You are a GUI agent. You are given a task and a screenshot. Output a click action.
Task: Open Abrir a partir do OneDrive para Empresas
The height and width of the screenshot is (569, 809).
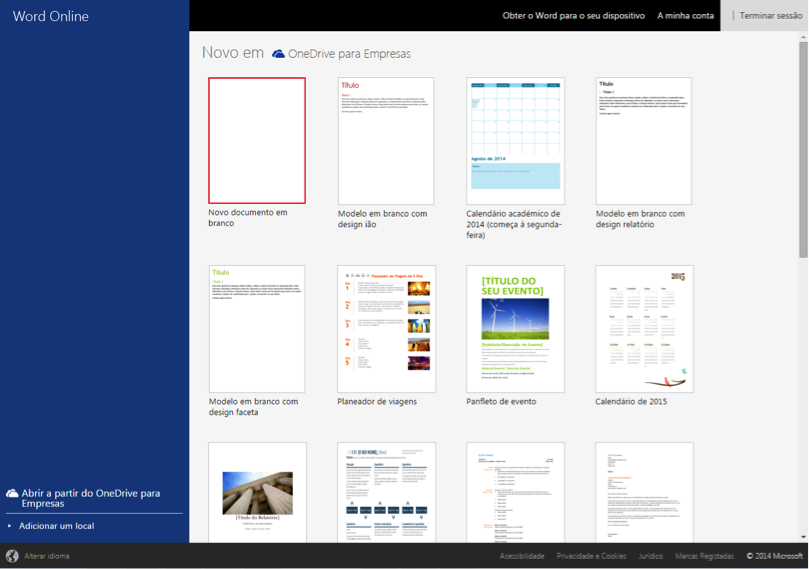coord(90,498)
